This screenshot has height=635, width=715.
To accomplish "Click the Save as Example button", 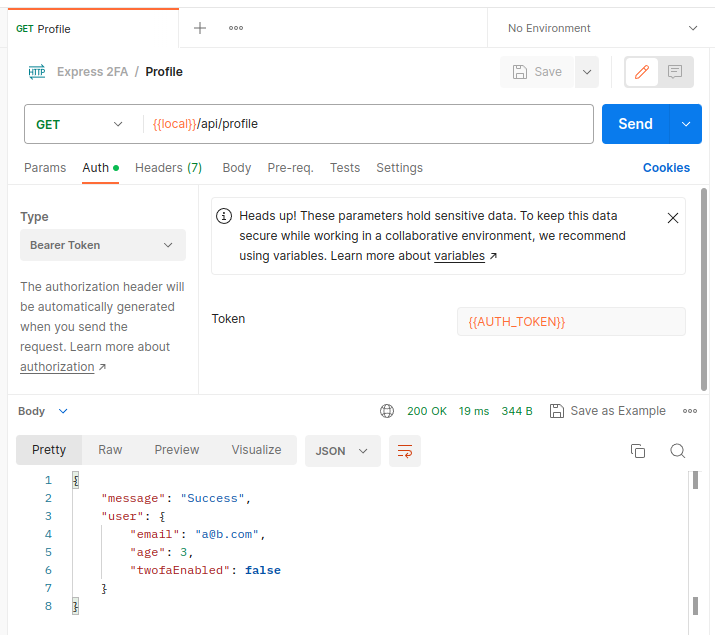I will [x=607, y=411].
